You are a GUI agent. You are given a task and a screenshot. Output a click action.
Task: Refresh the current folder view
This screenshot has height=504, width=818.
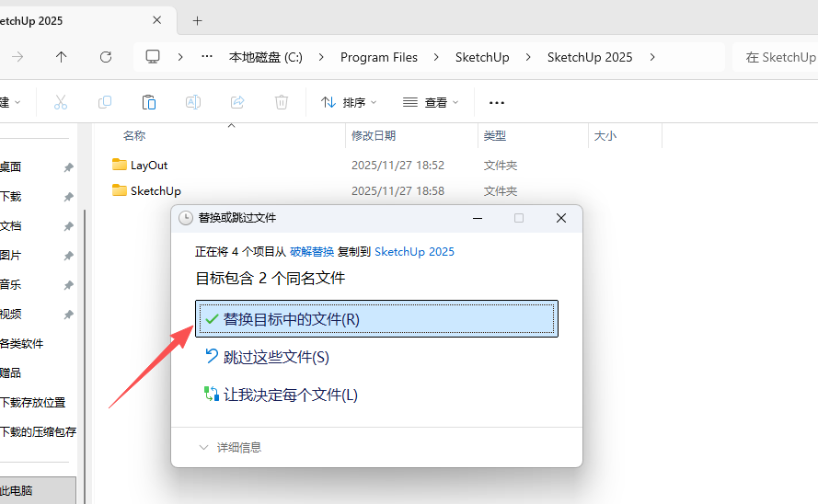click(x=106, y=57)
